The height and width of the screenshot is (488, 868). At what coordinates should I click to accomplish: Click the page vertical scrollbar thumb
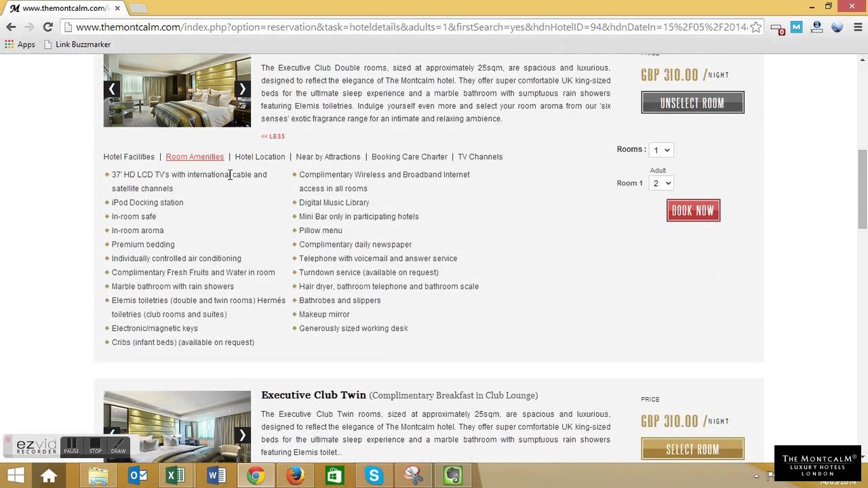click(x=863, y=189)
